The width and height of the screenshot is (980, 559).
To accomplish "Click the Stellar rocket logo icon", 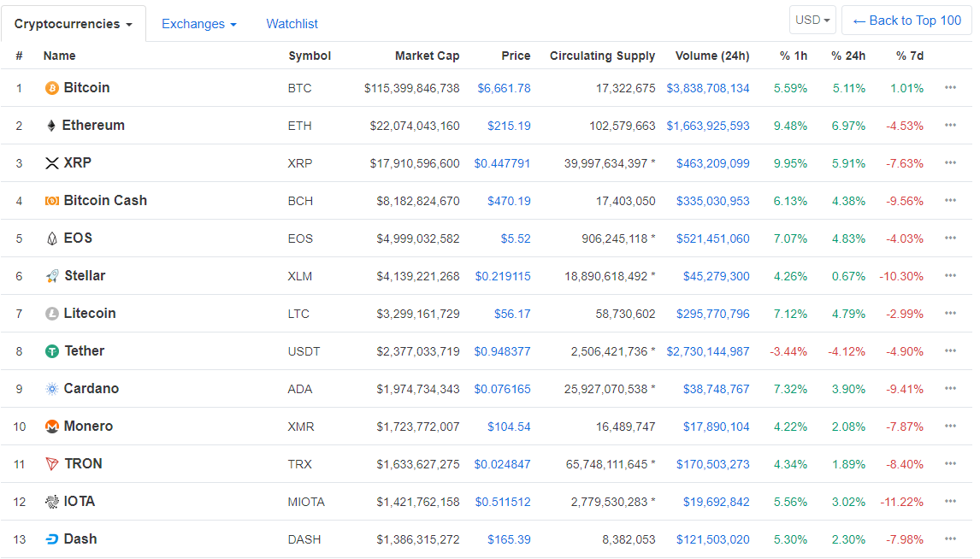I will tap(51, 276).
